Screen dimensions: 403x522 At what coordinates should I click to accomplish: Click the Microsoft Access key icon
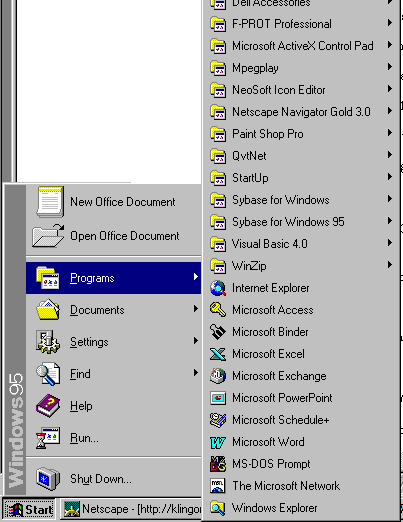[218, 310]
